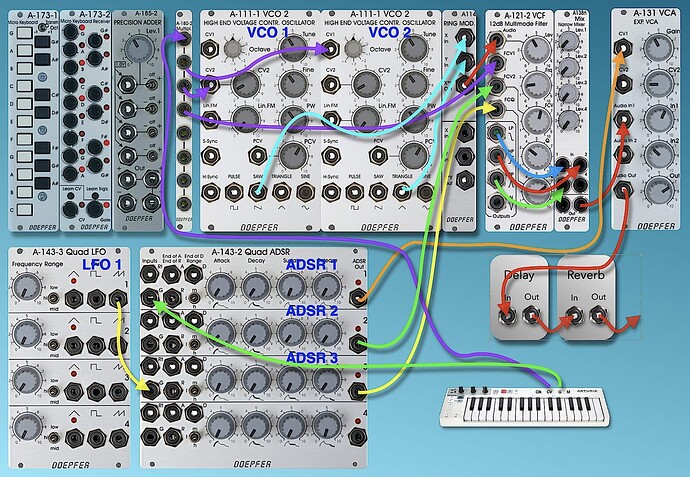Select the Octave rotary switch on VCO 1
The image size is (690, 477).
point(233,48)
